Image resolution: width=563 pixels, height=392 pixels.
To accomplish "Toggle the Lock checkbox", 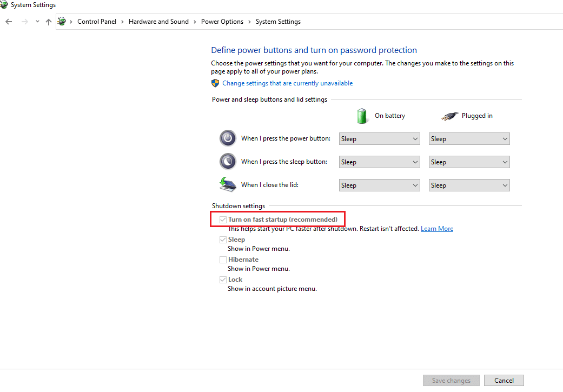I will pos(223,280).
